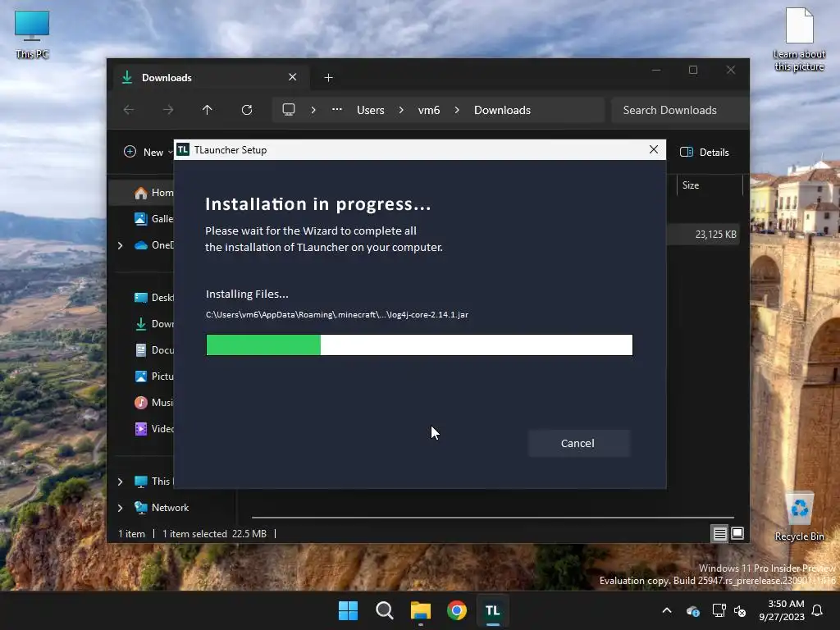Open This PC desktop icon
Image resolution: width=840 pixels, height=630 pixels.
pyautogui.click(x=32, y=34)
